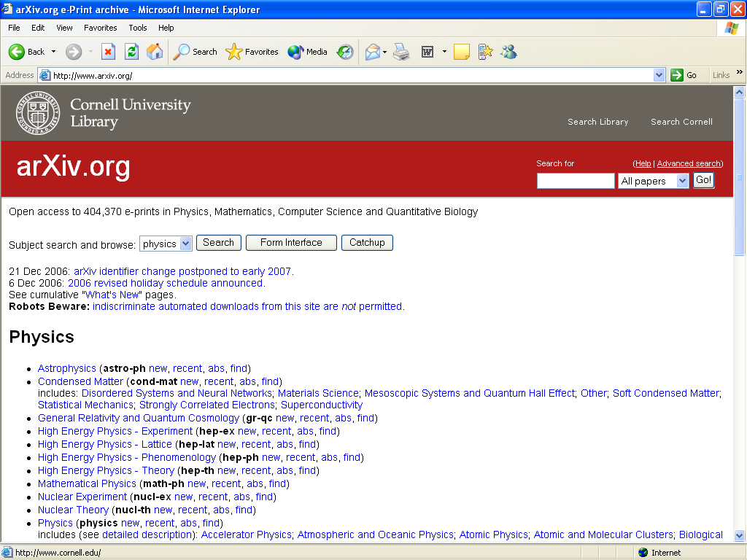747x560 pixels.
Task: Print the page using the Print icon
Action: tap(402, 52)
